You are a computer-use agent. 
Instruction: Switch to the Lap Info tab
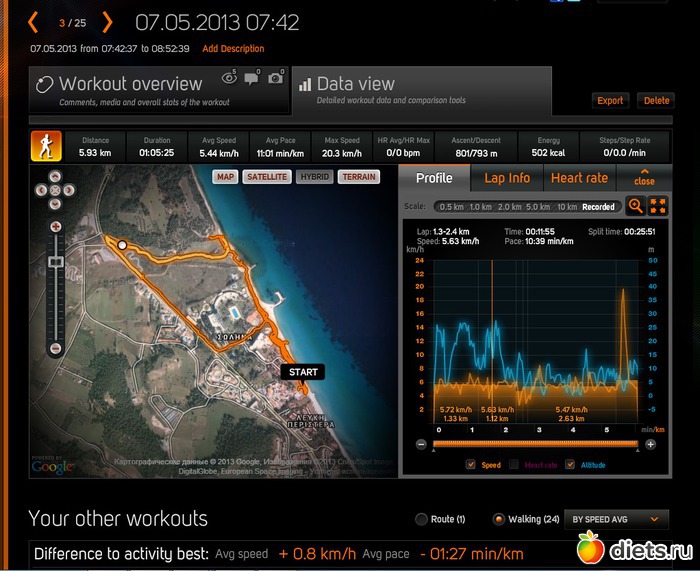click(507, 178)
